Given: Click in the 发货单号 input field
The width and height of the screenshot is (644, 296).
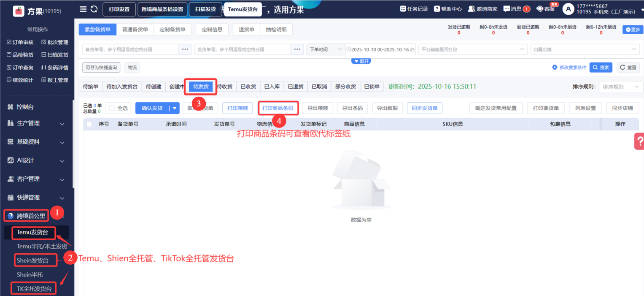Looking at the screenshot, I should pos(243,49).
